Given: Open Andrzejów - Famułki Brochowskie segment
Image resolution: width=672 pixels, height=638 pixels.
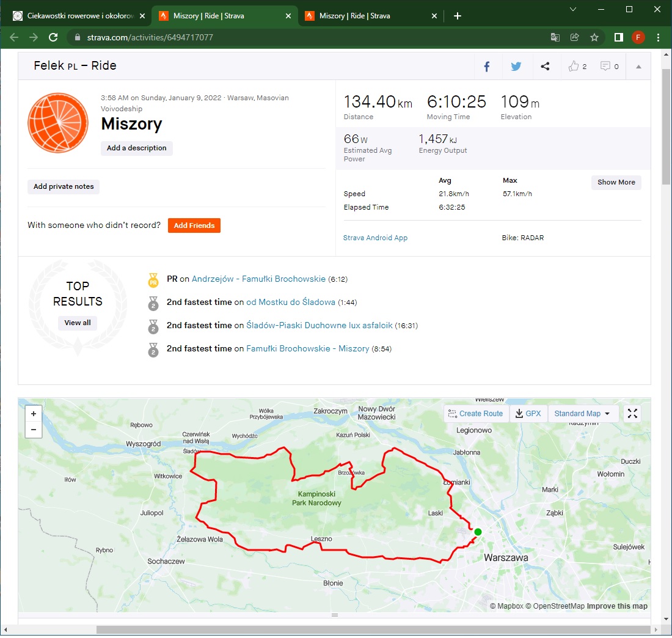Looking at the screenshot, I should pyautogui.click(x=258, y=279).
